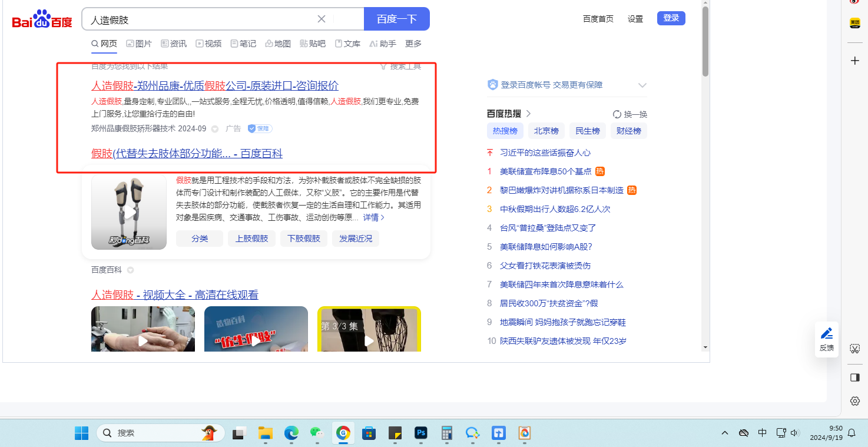Viewport: 868px width, 447px height.
Task: Open the 反馈 feedback widget
Action: point(827,339)
